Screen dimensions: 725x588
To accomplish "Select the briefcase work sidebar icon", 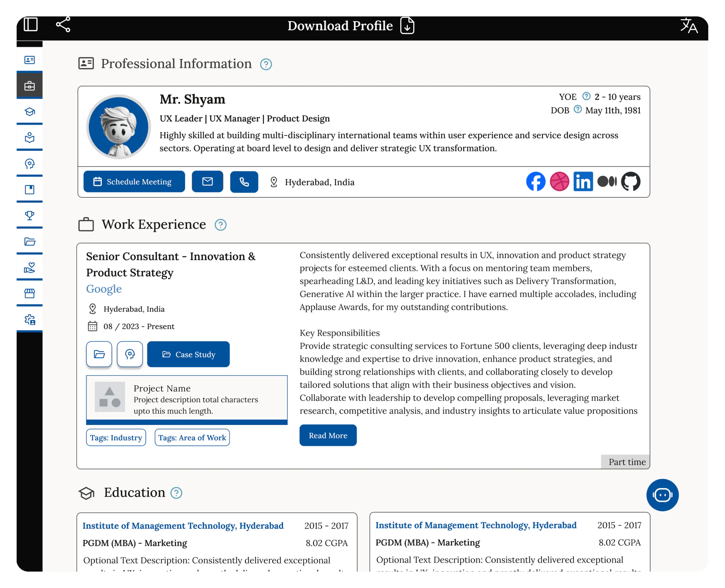I will [x=29, y=86].
